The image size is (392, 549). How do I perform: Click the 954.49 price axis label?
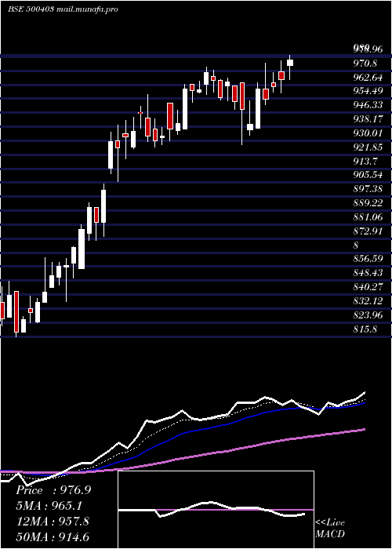point(368,91)
